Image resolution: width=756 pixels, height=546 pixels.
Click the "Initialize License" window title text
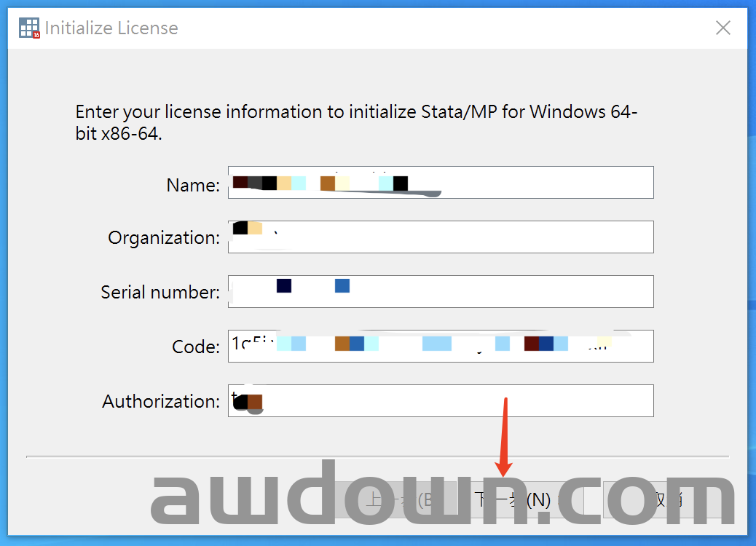click(x=111, y=28)
